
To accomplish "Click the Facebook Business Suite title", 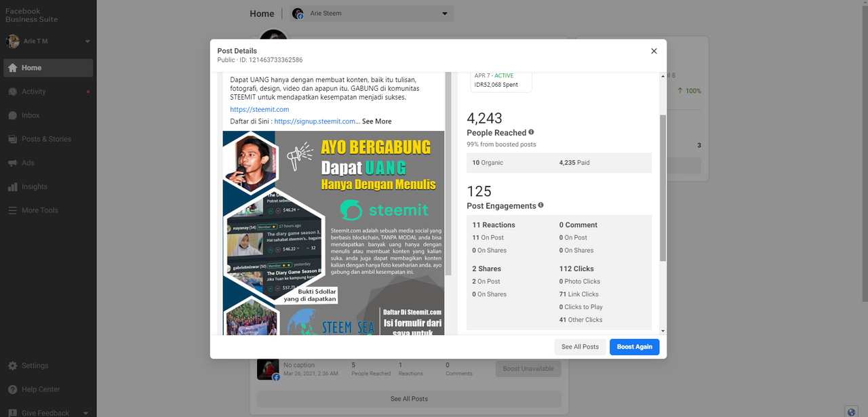I will point(31,15).
